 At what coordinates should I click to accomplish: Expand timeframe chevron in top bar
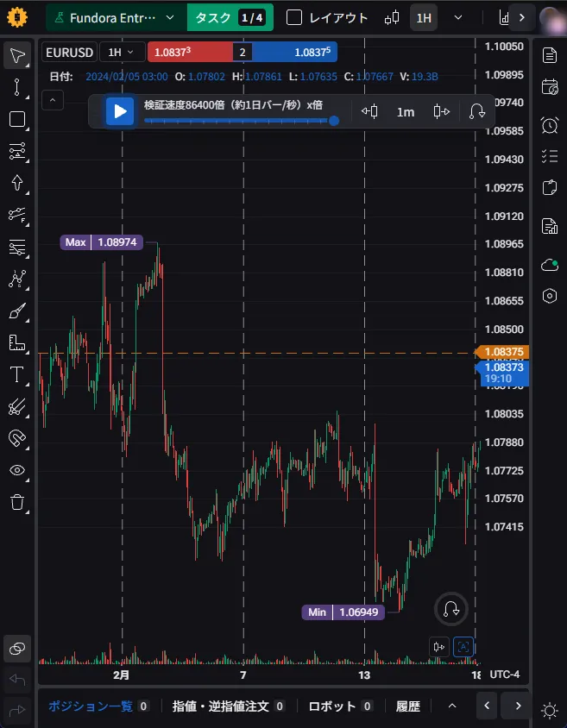(x=458, y=17)
